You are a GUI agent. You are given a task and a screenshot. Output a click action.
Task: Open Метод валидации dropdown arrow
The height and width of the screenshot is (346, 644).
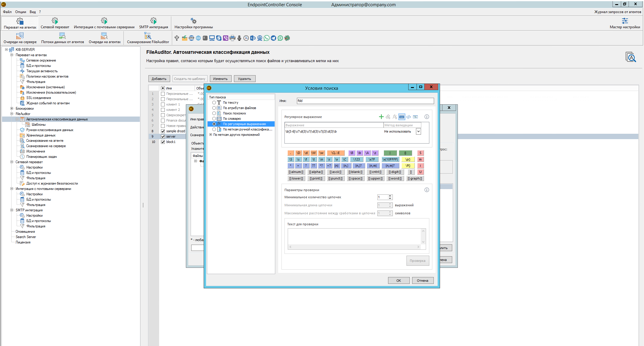point(418,131)
